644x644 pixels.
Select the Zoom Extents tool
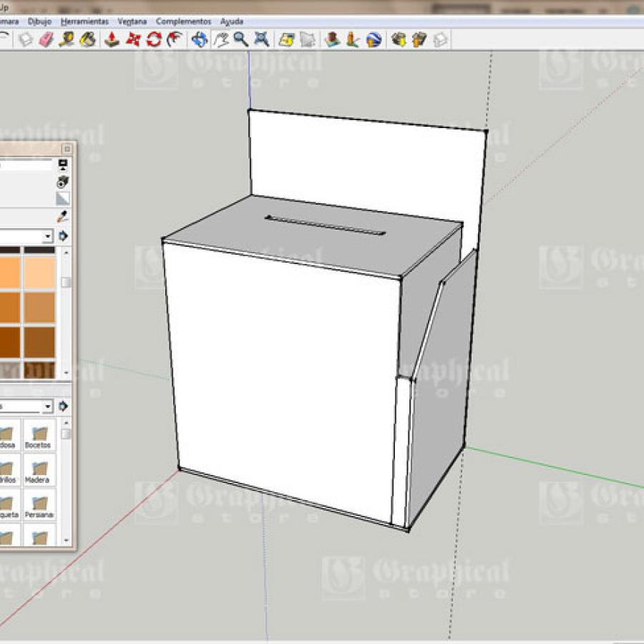262,40
